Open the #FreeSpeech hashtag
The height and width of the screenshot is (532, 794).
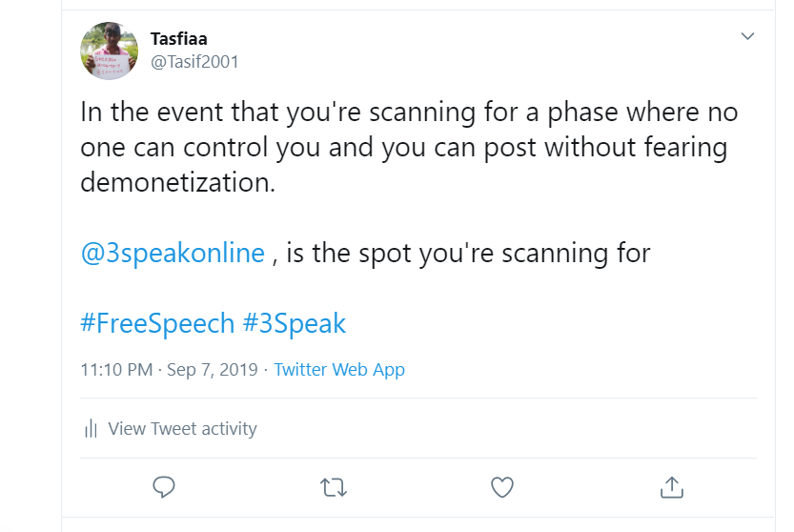[157, 323]
